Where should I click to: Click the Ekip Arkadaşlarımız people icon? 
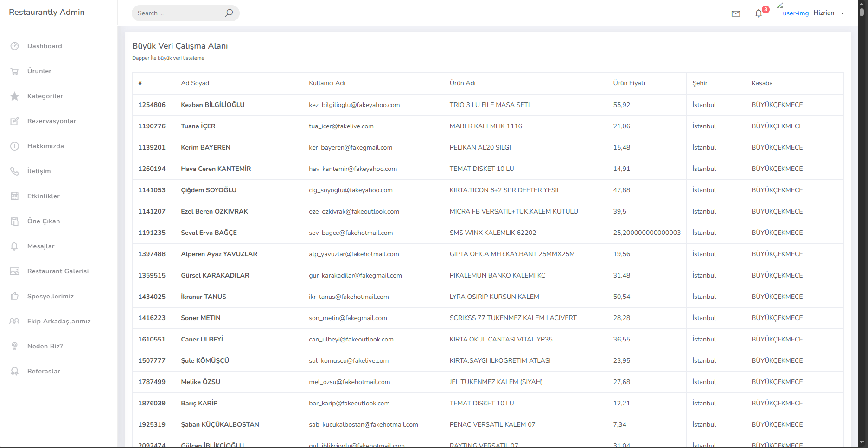click(15, 321)
